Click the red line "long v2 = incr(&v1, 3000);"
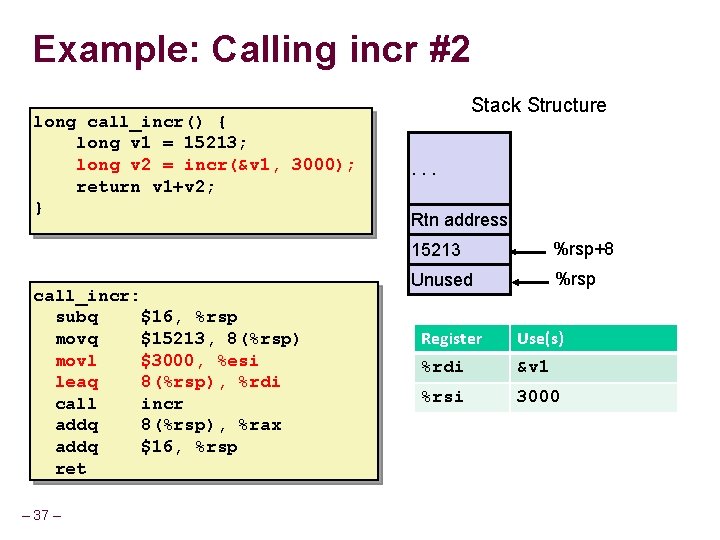The height and width of the screenshot is (540, 720). (x=215, y=164)
